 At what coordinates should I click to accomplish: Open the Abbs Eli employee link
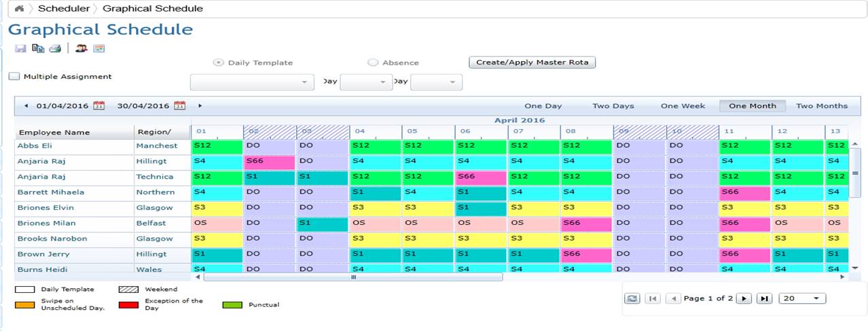pos(35,145)
